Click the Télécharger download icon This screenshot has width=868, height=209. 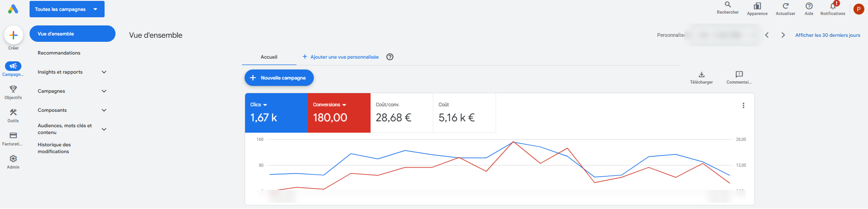(x=702, y=74)
